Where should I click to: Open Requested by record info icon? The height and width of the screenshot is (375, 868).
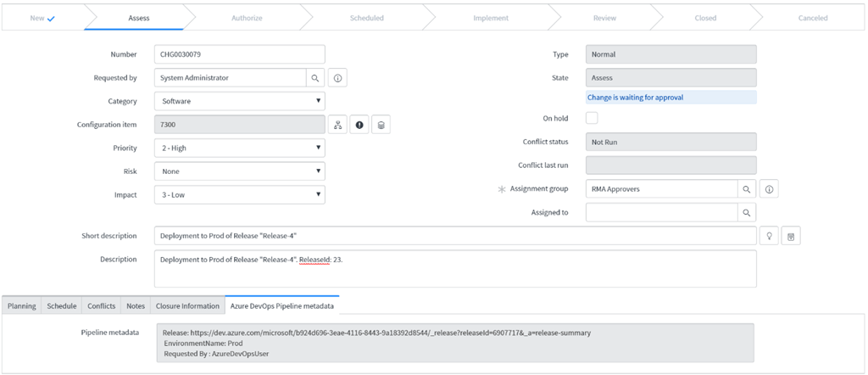337,78
